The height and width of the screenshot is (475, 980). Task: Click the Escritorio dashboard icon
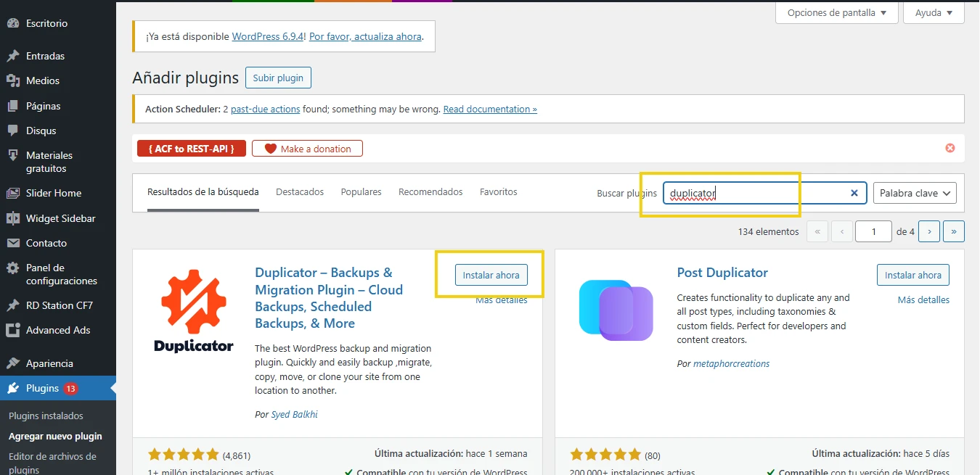[x=13, y=23]
